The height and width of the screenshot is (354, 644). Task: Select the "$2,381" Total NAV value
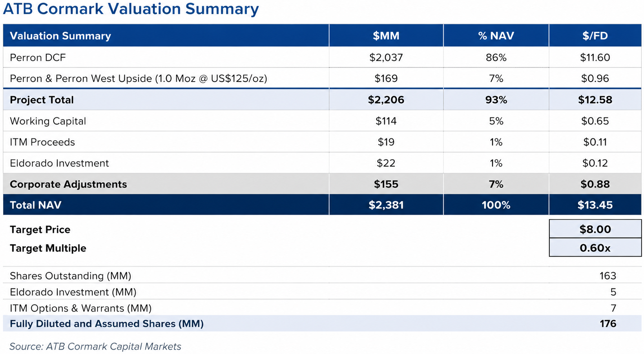[386, 205]
